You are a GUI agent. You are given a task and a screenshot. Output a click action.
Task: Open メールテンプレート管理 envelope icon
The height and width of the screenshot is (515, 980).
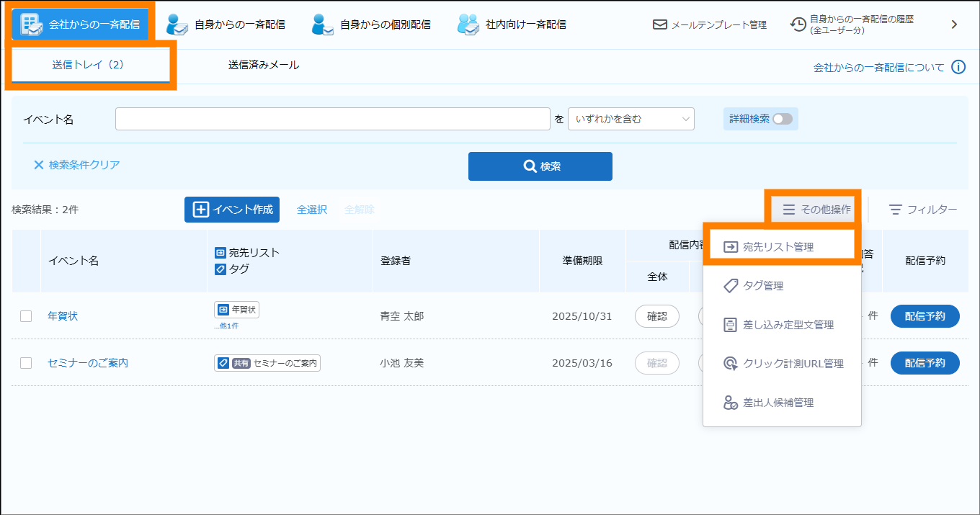pos(659,24)
